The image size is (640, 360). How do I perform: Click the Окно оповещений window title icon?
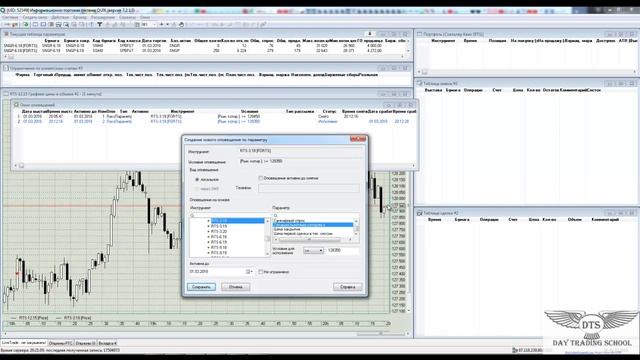click(x=16, y=105)
